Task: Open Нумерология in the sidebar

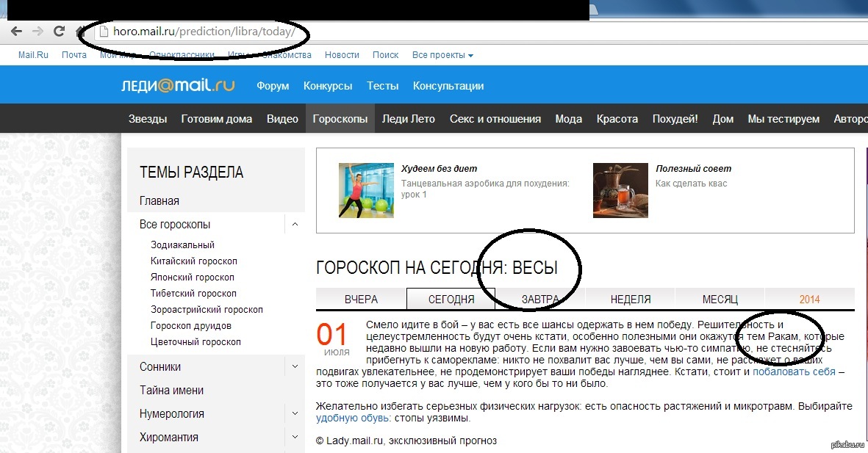Action: [171, 414]
